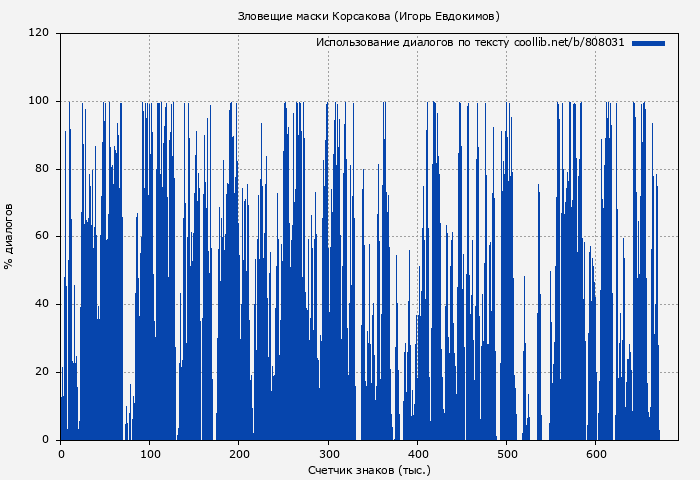This screenshot has width=700, height=480.
Task: Click the 120 tick on the Y-axis
Action: pos(39,33)
